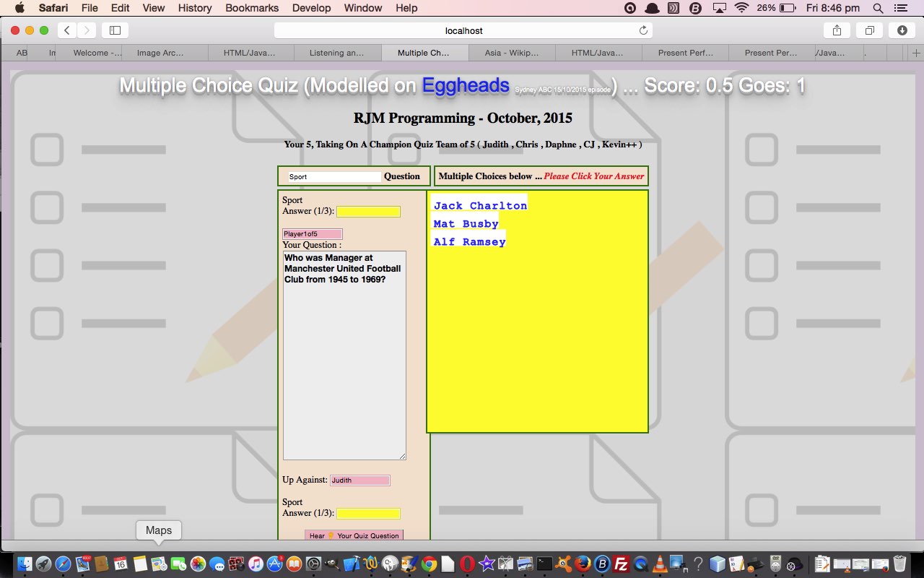Image resolution: width=924 pixels, height=578 pixels.
Task: Click the Sport category input field
Action: pyautogui.click(x=334, y=176)
